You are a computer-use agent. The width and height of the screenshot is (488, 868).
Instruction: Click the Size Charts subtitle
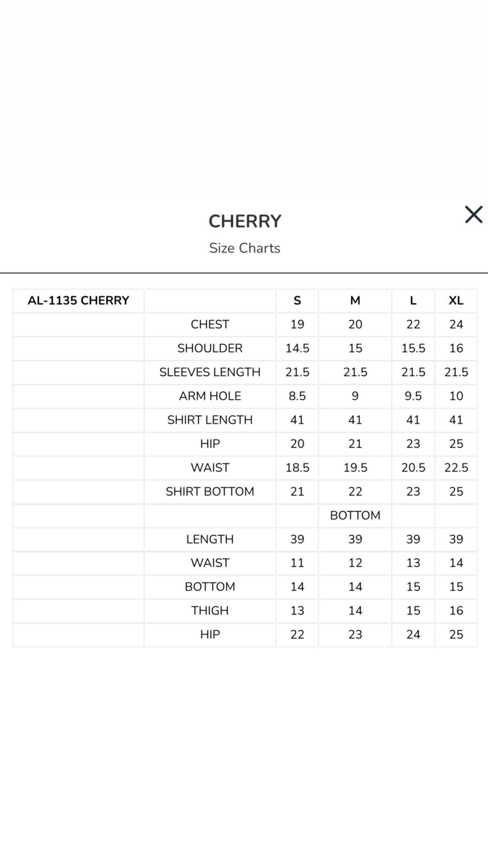pos(245,248)
